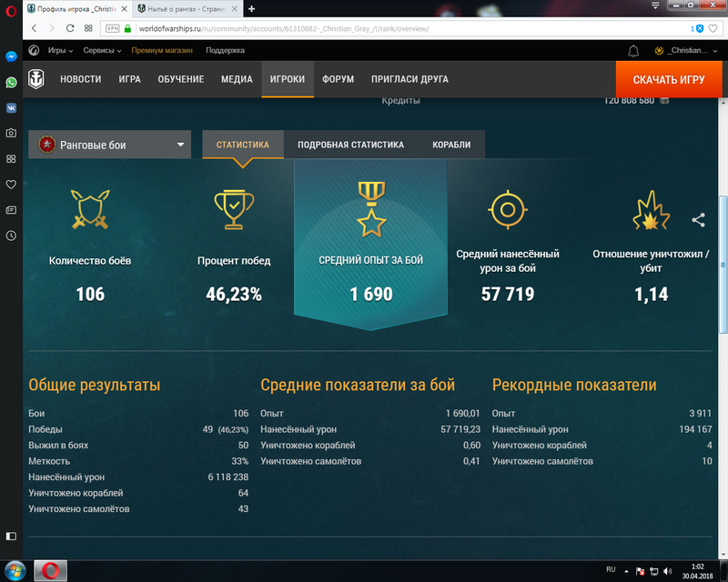Toggle the bookmark heart in address bar

711,28
